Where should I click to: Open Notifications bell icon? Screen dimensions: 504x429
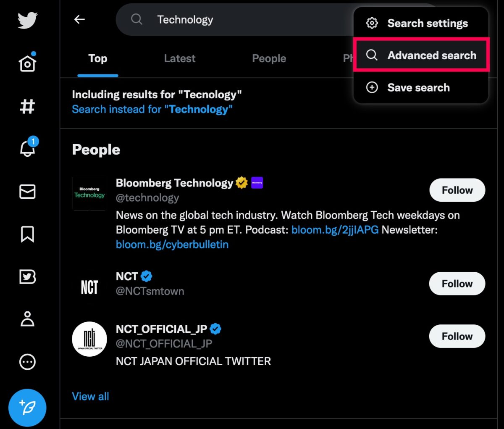(x=29, y=147)
